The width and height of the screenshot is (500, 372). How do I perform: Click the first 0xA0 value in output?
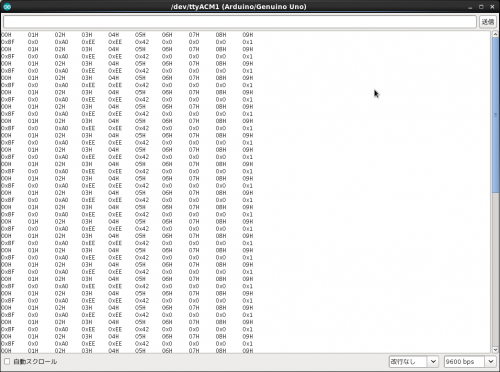61,42
